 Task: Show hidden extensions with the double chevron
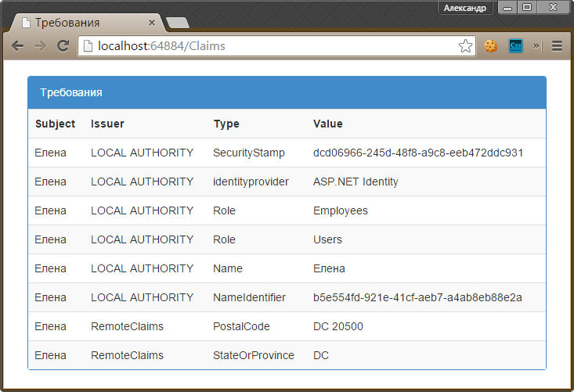(536, 46)
